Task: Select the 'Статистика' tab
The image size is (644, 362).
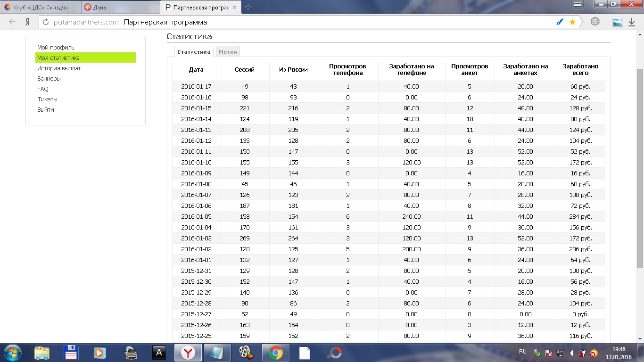Action: 194,52
